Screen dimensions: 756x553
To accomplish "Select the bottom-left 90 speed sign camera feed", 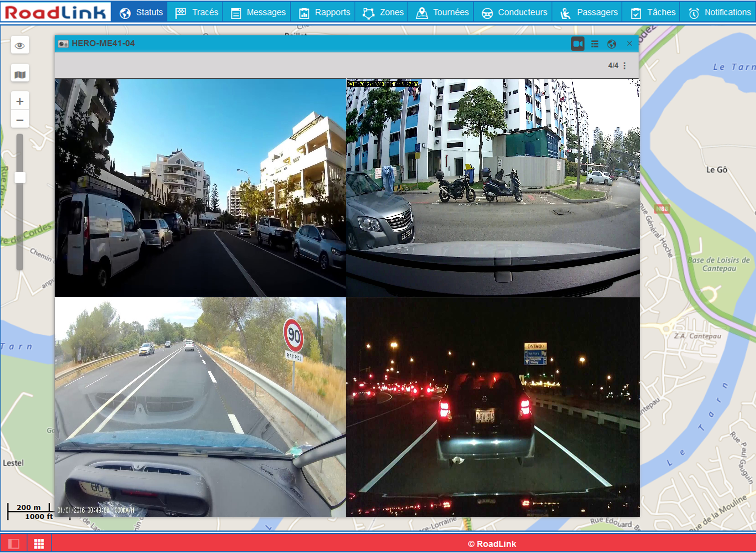I will click(200, 407).
